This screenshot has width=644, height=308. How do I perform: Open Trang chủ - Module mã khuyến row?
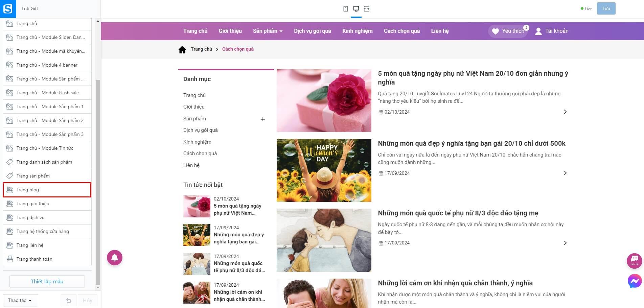47,51
